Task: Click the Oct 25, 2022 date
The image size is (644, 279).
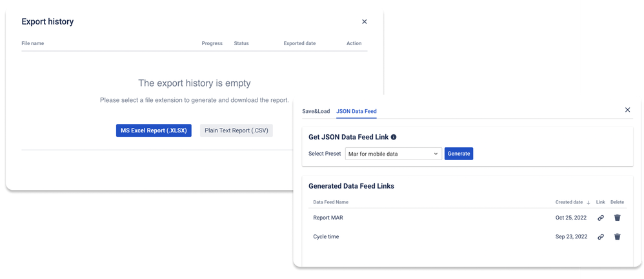Action: 571,218
